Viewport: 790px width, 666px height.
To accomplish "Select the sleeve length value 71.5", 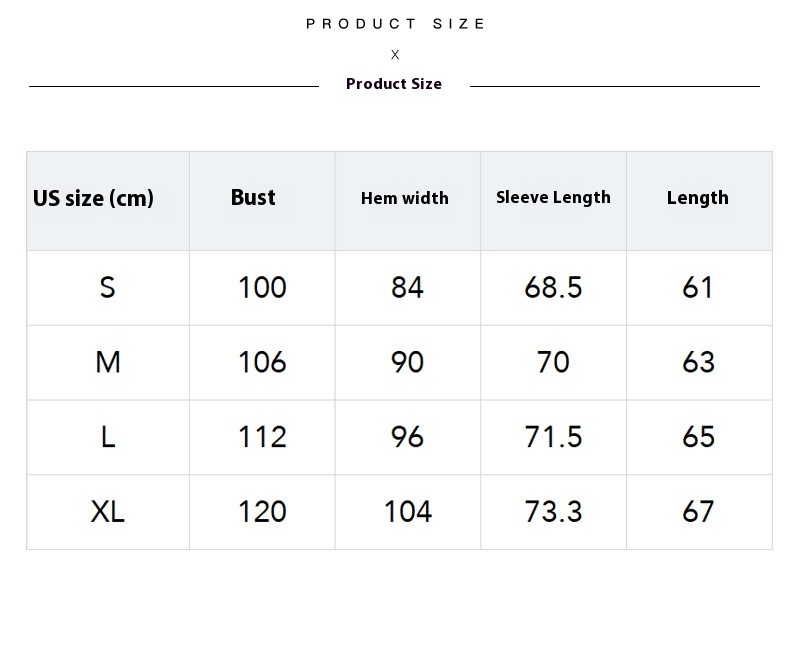I will tap(553, 437).
